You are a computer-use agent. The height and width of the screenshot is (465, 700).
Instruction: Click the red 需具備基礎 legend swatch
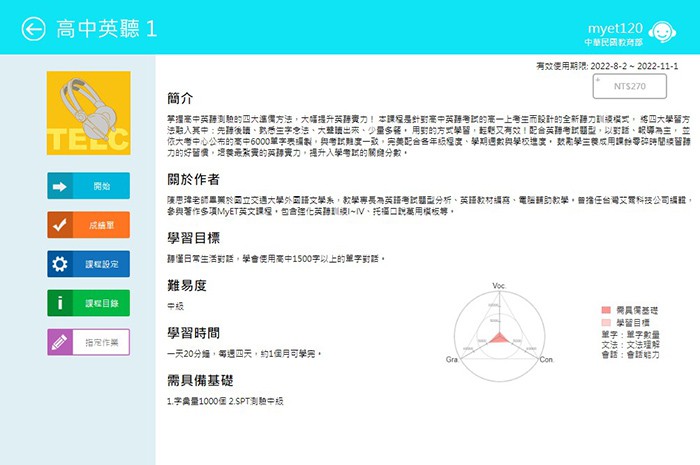coord(605,311)
